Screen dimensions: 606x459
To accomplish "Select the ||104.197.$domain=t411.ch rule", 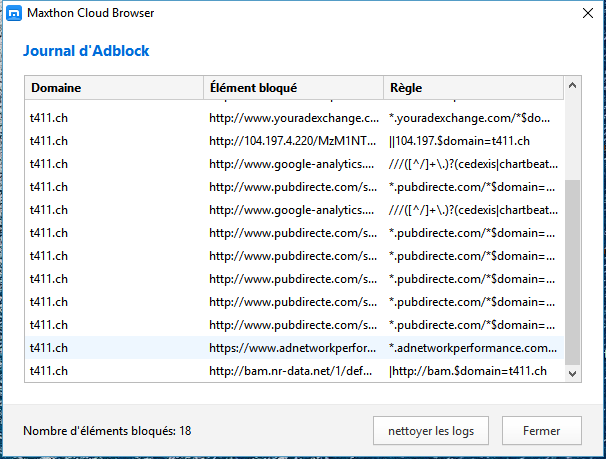I will coord(459,141).
